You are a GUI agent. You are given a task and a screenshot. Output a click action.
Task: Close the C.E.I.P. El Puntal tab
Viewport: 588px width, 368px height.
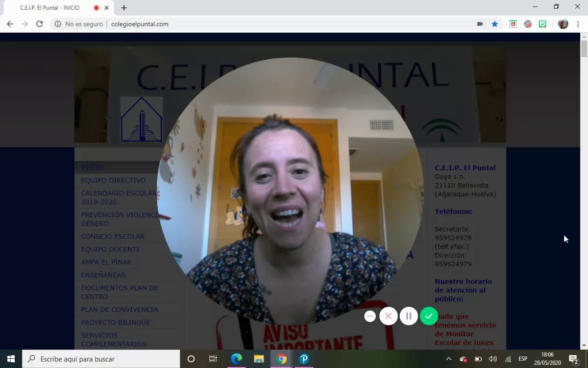coord(107,8)
